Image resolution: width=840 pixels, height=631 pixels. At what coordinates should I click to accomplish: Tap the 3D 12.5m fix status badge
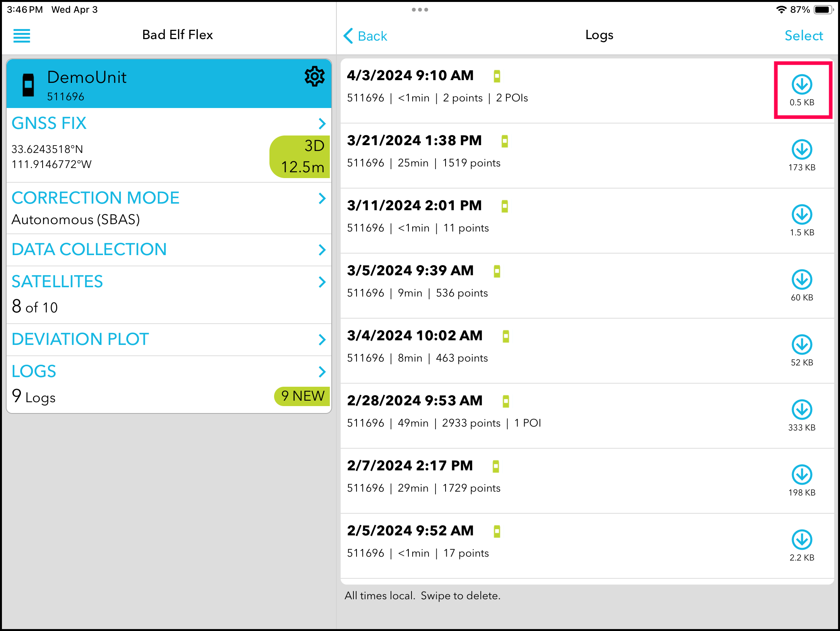(300, 157)
